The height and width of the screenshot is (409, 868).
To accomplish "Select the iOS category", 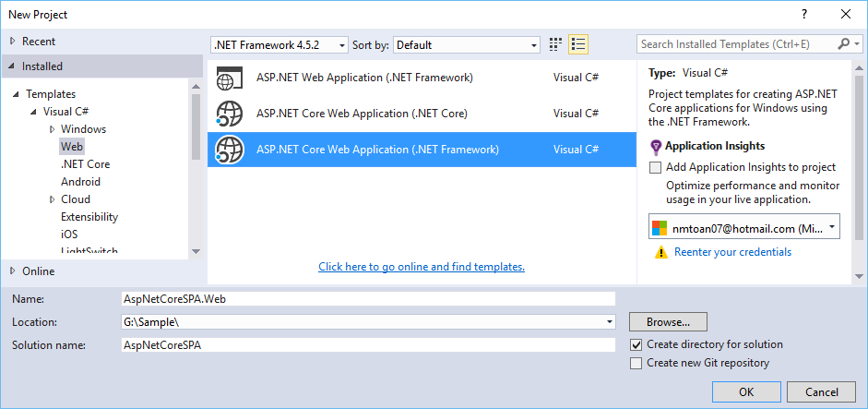I will pyautogui.click(x=69, y=235).
